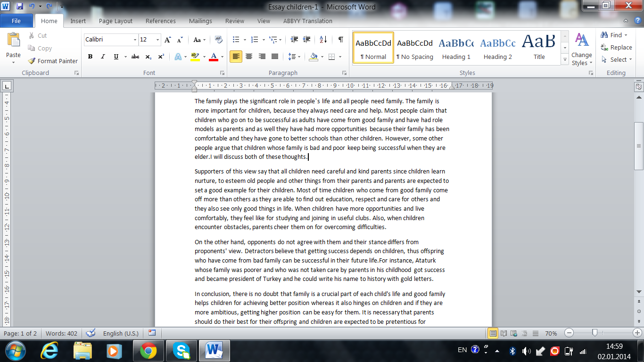Click the Clear Formatting icon

click(218, 40)
